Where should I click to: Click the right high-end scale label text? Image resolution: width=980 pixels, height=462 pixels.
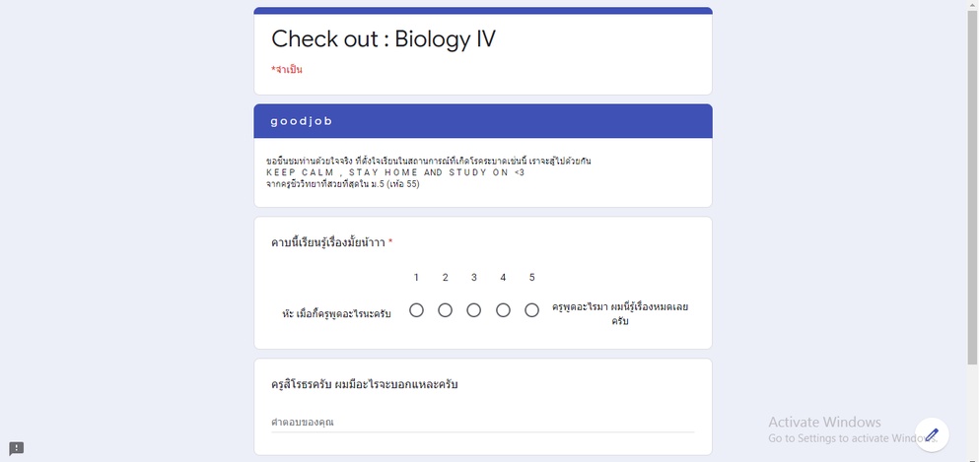coord(620,314)
